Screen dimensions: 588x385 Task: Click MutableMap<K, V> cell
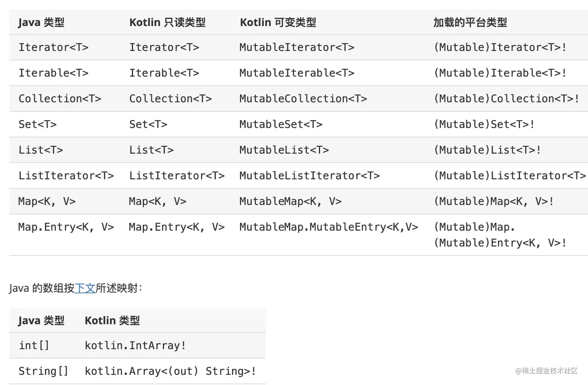(x=290, y=201)
